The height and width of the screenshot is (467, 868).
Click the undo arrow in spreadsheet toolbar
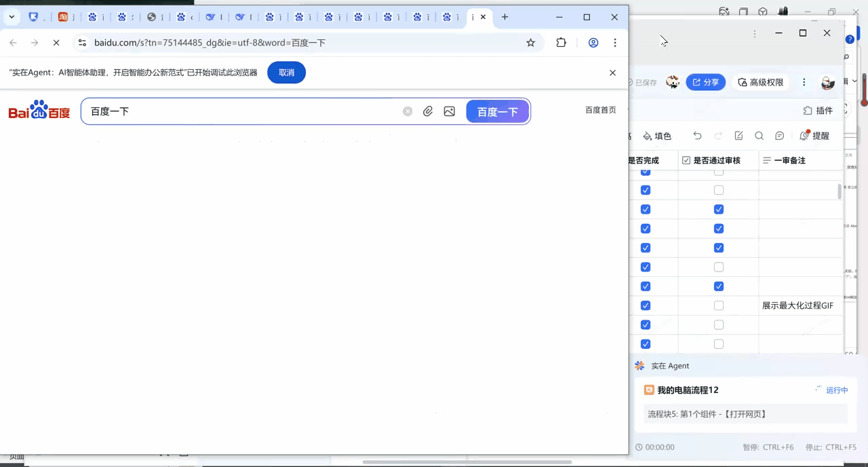click(697, 136)
